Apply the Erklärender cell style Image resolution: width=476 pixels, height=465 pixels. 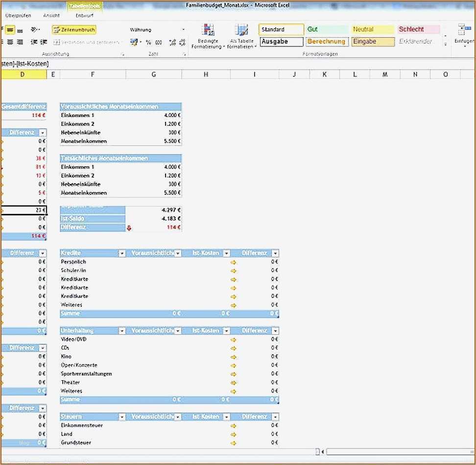click(419, 42)
